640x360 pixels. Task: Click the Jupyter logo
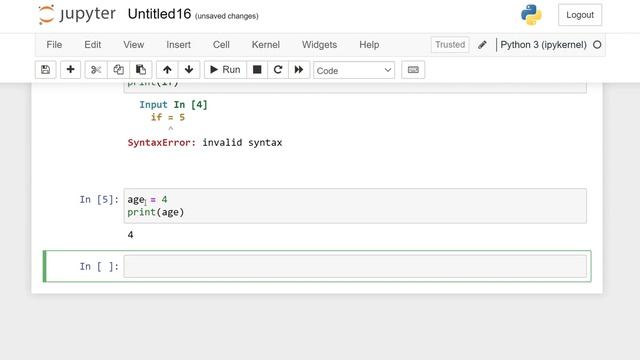coord(77,15)
